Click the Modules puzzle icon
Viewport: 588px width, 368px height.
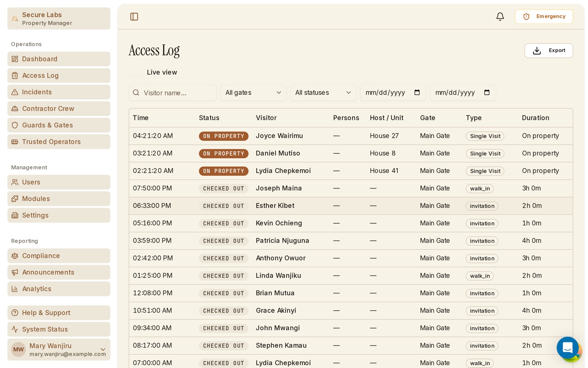pyautogui.click(x=15, y=199)
